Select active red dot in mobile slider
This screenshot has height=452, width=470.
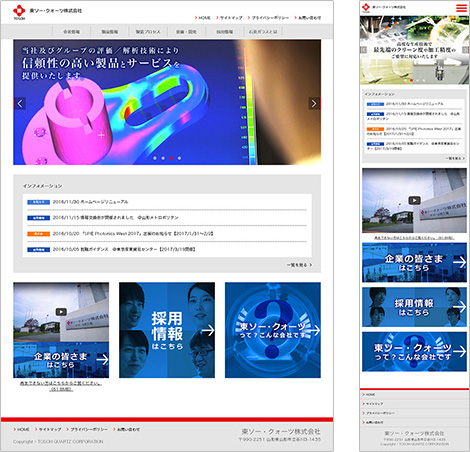click(411, 80)
